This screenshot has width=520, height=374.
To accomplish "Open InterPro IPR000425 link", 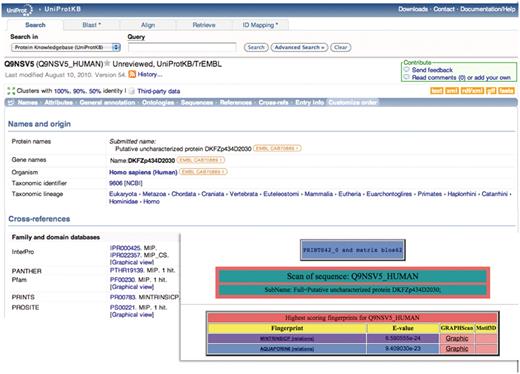I will click(125, 248).
